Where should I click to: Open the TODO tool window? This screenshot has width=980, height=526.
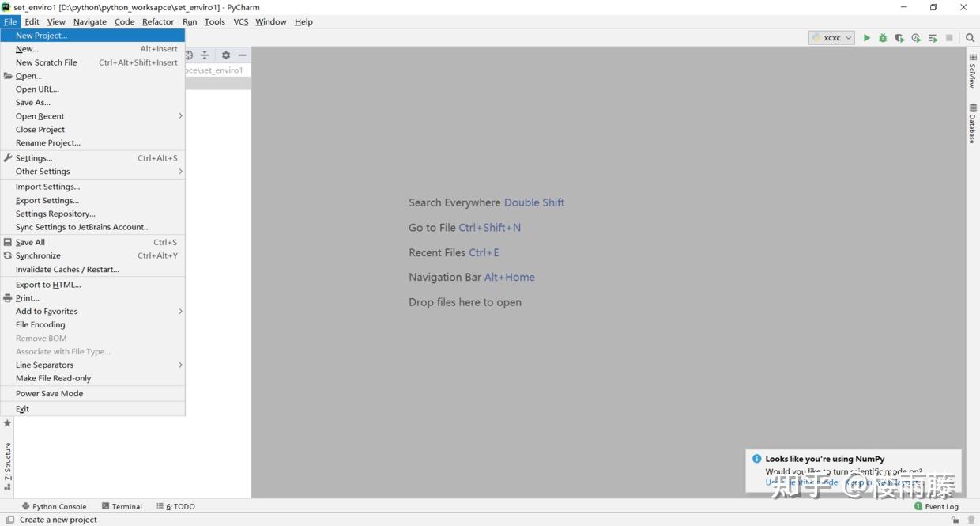click(x=175, y=506)
